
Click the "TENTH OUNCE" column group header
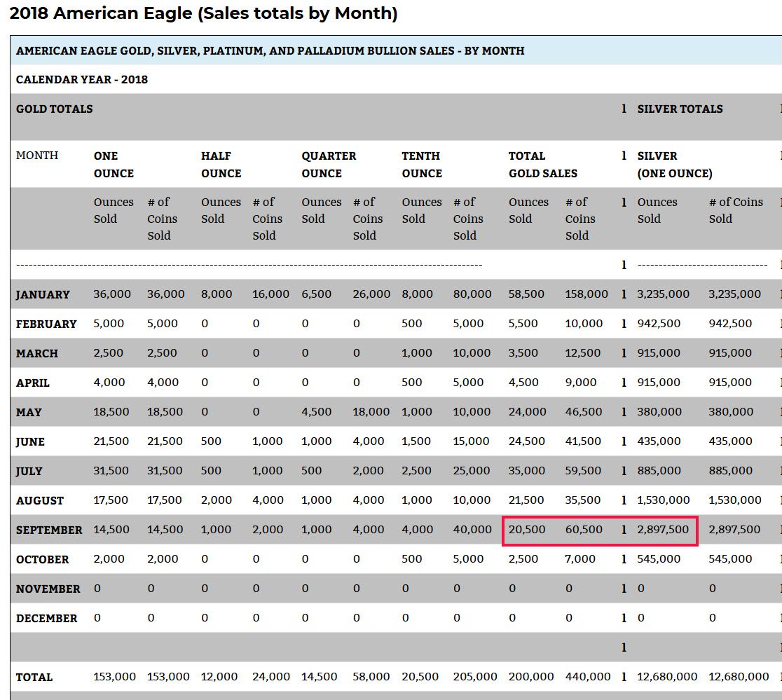coord(422,165)
